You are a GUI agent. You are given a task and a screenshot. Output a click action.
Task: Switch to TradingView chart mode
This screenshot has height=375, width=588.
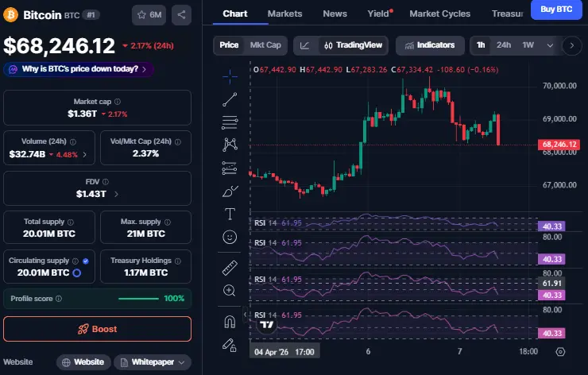pos(353,45)
